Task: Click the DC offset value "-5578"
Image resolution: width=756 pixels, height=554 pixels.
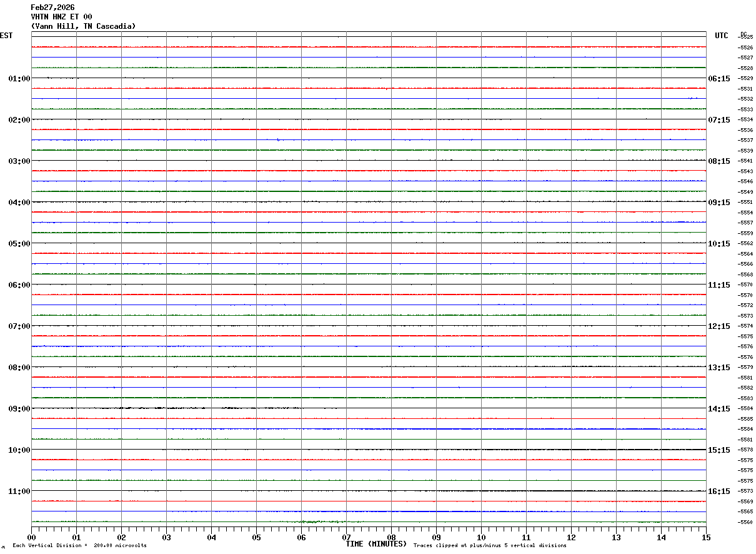Action: point(745,450)
